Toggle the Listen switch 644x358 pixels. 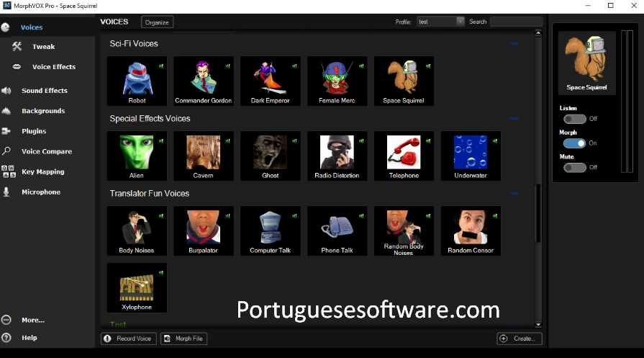[x=575, y=119]
